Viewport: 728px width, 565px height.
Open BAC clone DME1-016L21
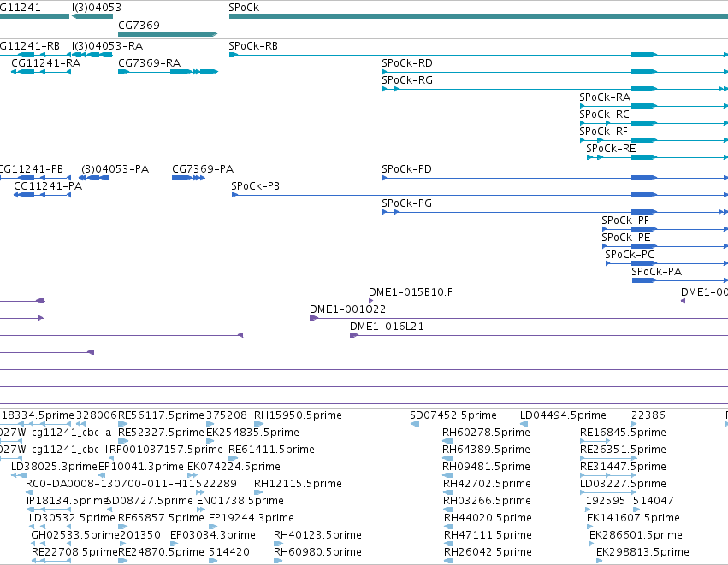539,335
